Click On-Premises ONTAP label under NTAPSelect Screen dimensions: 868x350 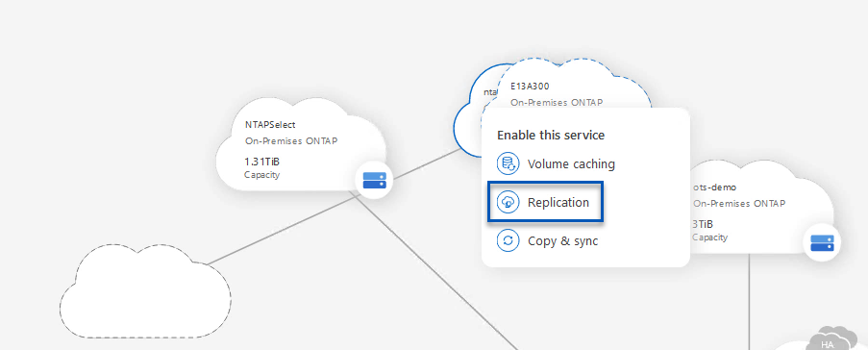[x=291, y=140]
